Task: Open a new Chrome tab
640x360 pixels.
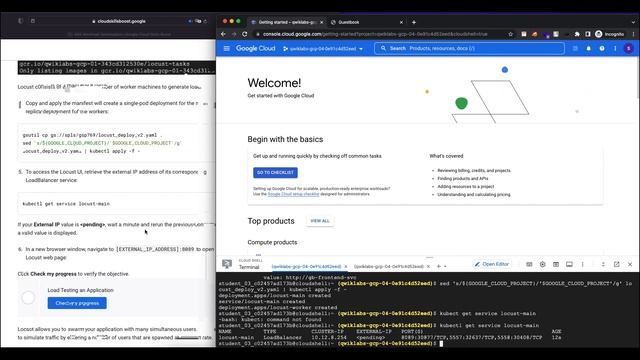Action: (x=413, y=22)
